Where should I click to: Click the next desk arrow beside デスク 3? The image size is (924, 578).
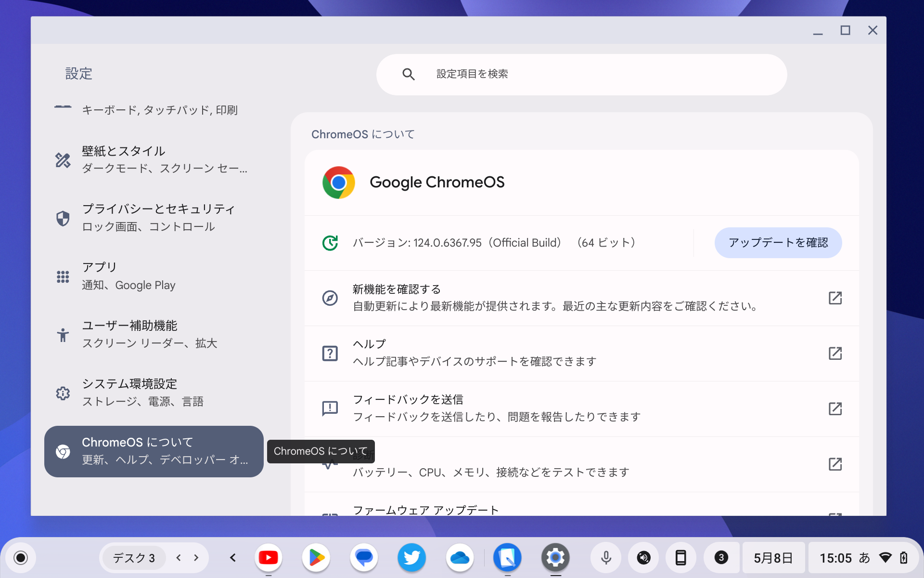[195, 557]
